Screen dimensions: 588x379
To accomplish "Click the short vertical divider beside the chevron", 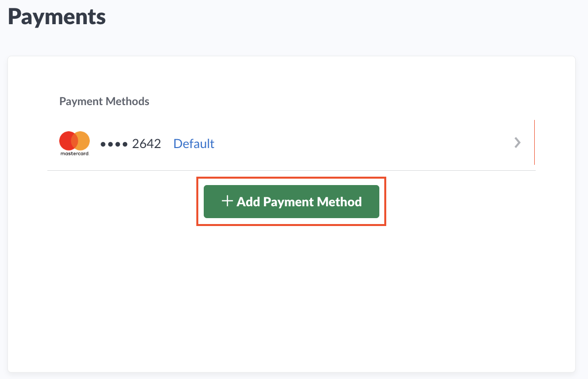I will (x=535, y=143).
